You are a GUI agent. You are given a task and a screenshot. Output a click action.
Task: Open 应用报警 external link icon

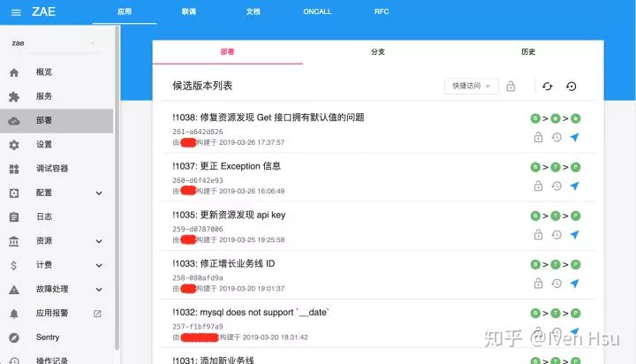(97, 314)
